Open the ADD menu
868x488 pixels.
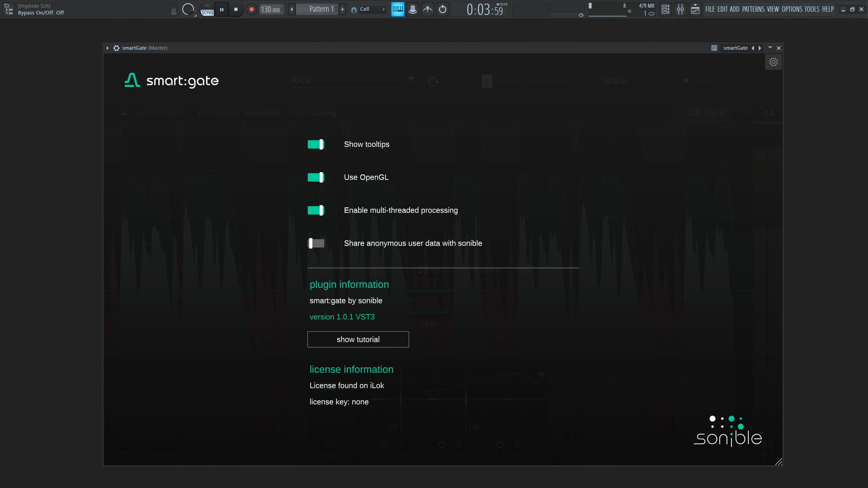(x=735, y=9)
